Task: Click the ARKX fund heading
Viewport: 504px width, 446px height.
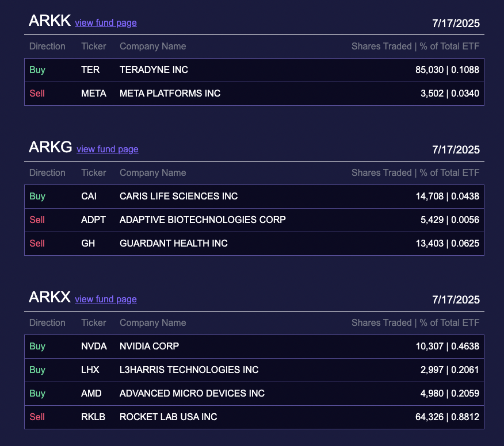Action: (49, 297)
